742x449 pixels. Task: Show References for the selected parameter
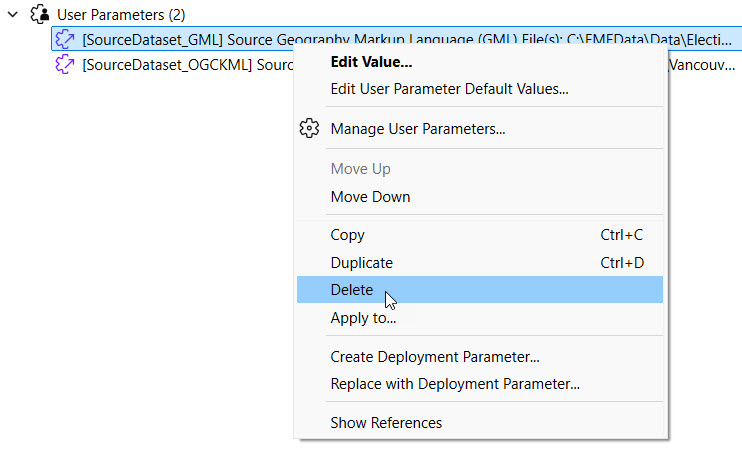coord(386,422)
